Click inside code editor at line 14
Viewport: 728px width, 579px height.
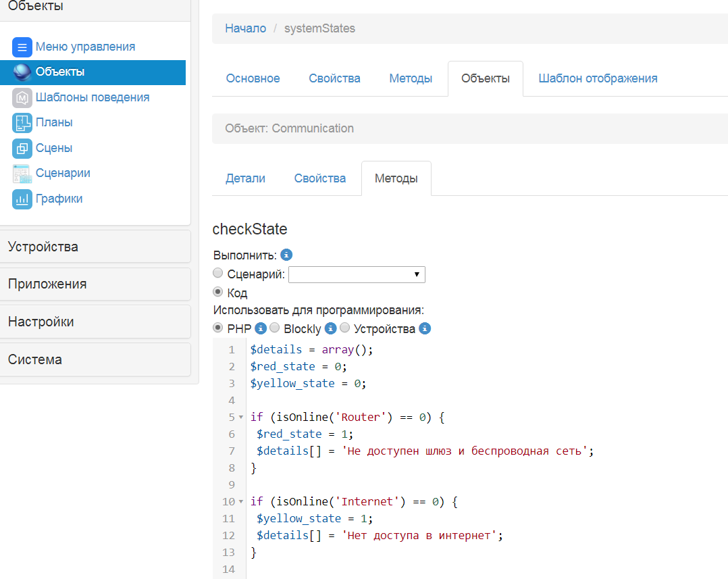point(405,569)
